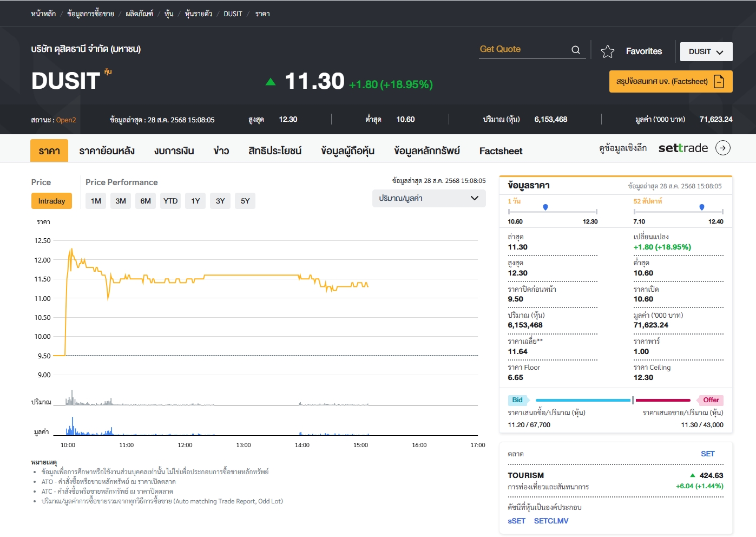Click the ราคา Ceiling value 12.30
Screen dimensions: 756x537
pyautogui.click(x=643, y=377)
